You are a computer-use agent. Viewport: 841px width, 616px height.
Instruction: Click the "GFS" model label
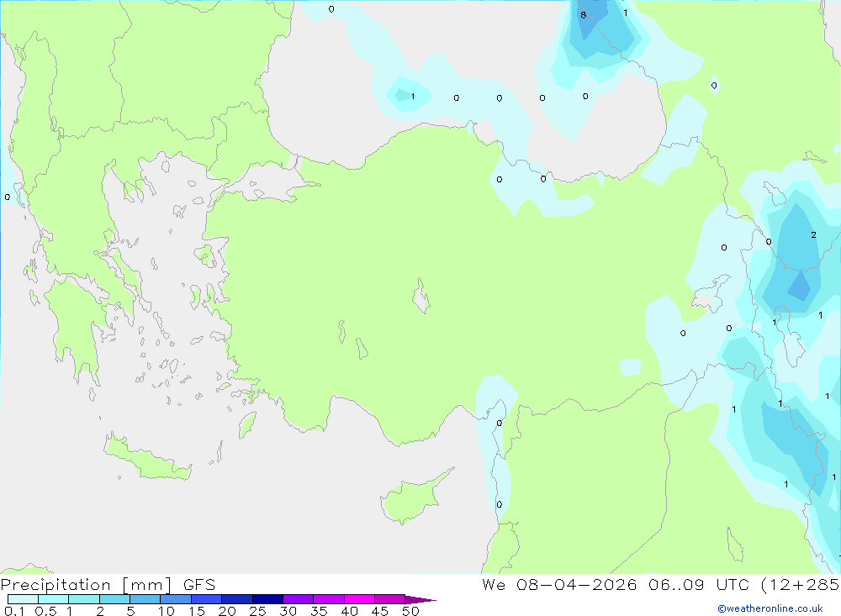pos(199,585)
